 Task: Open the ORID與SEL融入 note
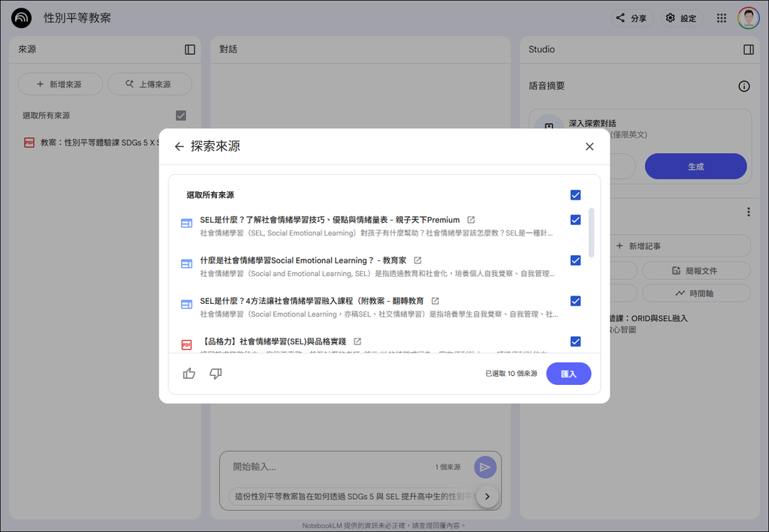pyautogui.click(x=648, y=323)
